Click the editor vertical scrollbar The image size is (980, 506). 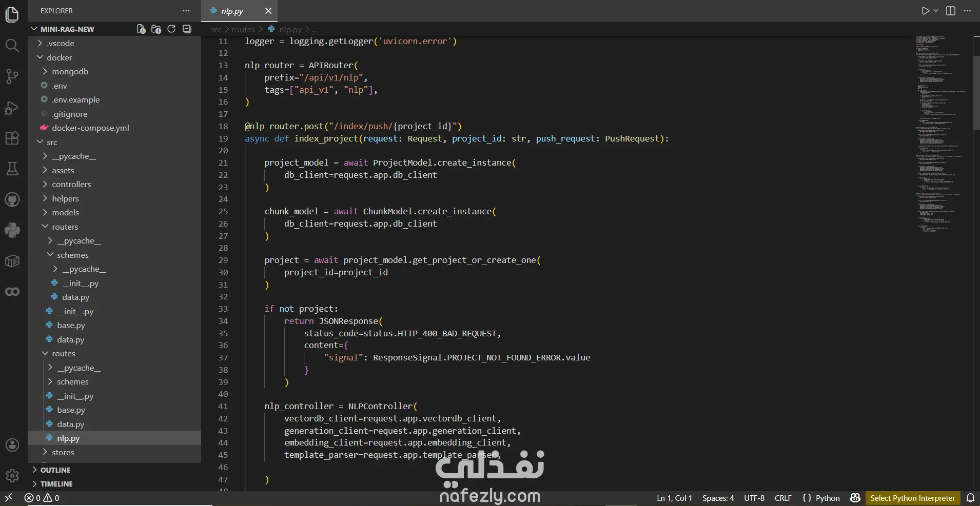click(x=976, y=93)
